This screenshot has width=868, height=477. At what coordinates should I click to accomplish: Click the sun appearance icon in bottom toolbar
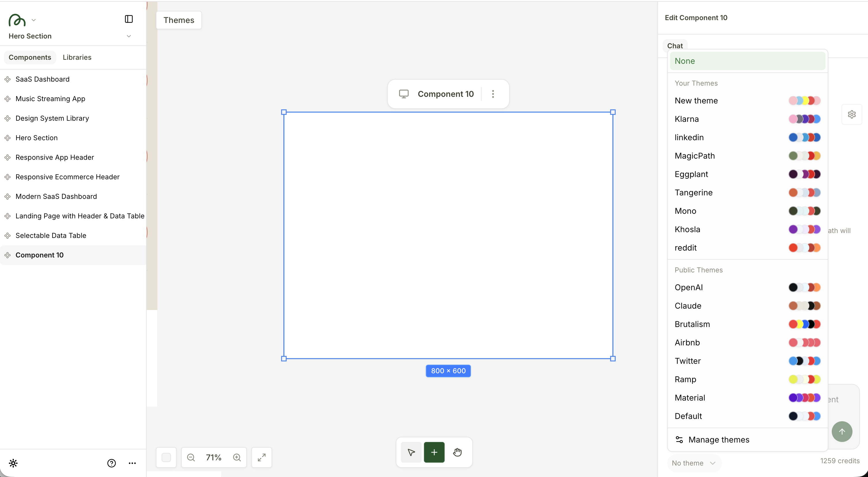click(x=14, y=463)
